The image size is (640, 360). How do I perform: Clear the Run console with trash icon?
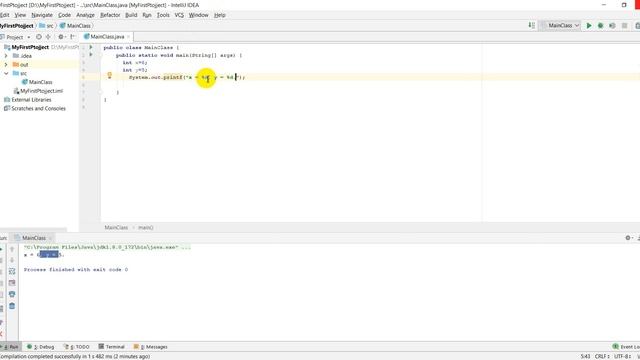(x=12, y=306)
